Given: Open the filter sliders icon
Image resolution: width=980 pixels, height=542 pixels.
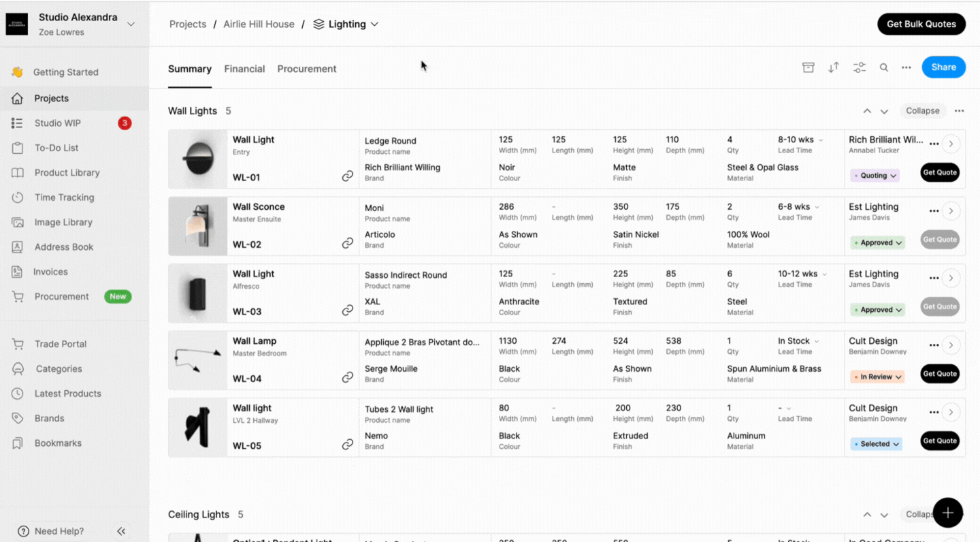Looking at the screenshot, I should click(x=860, y=67).
